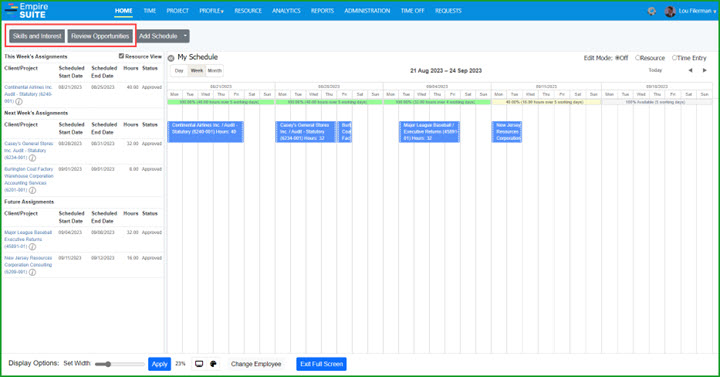
Task: Open Continental Airlines Inc. Audit project link
Action: coord(28,94)
